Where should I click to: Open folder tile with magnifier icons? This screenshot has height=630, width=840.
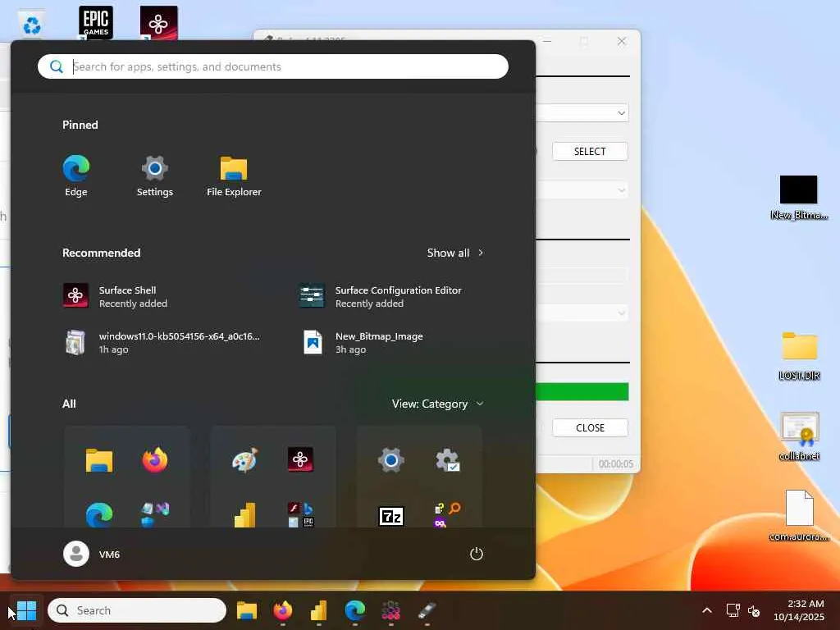point(447,515)
